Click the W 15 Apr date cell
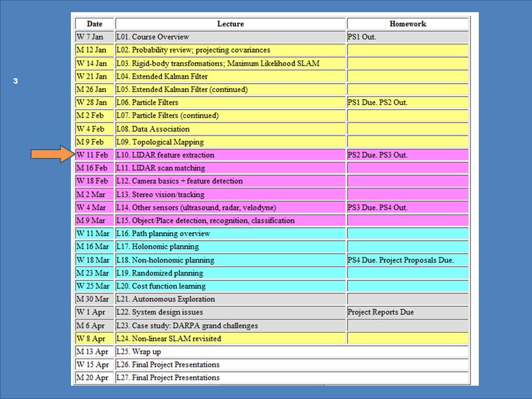The height and width of the screenshot is (399, 532). tap(94, 365)
